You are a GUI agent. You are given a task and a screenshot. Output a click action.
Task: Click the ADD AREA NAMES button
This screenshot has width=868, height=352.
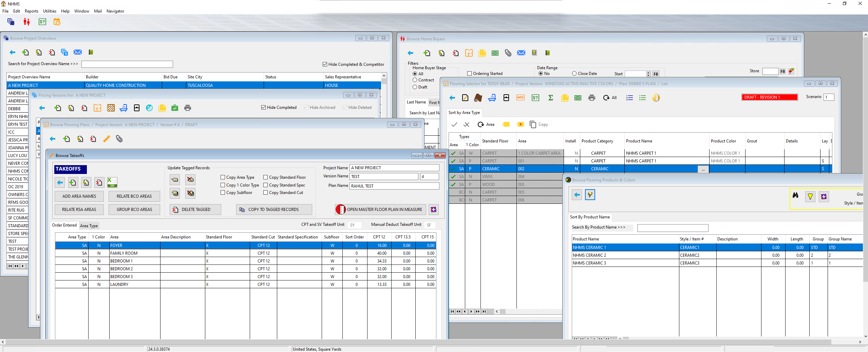[79, 196]
